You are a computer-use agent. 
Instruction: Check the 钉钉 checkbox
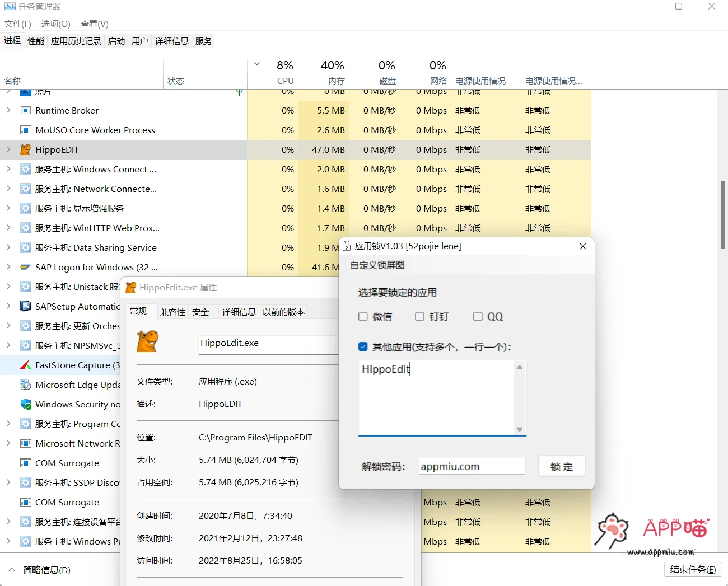[x=419, y=317]
